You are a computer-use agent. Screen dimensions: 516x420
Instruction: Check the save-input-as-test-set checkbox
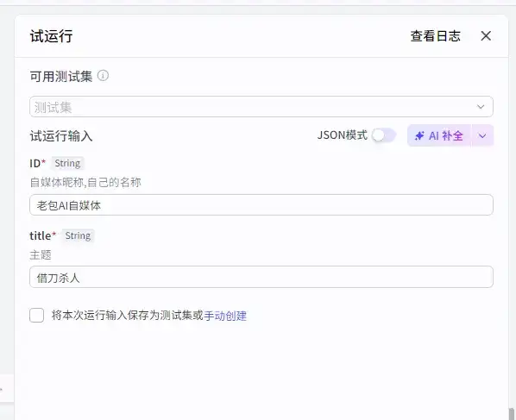coord(36,315)
